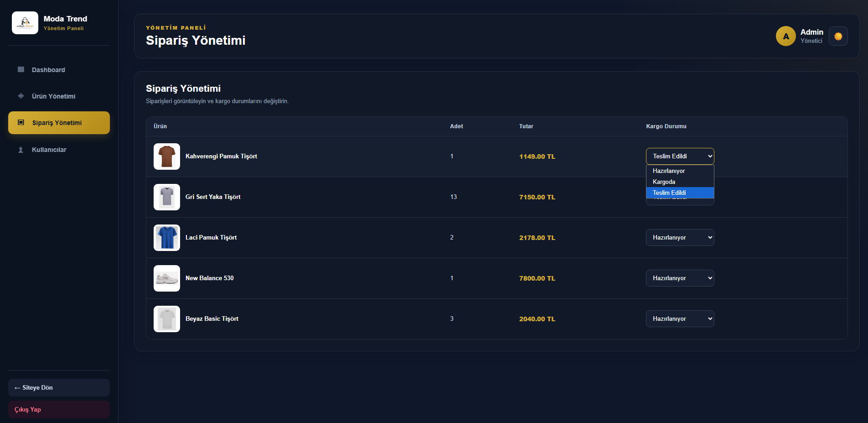Click the Tutar column header
868x423 pixels.
point(526,126)
